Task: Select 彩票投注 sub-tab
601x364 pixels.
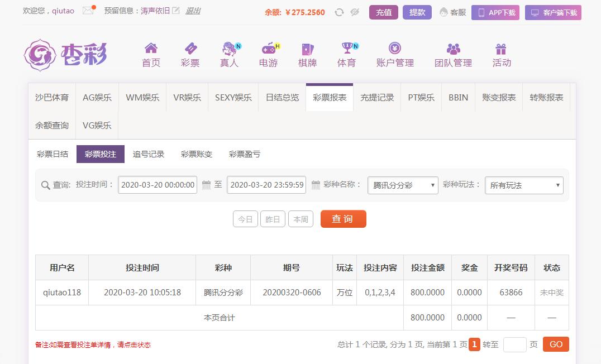Action: click(x=101, y=154)
